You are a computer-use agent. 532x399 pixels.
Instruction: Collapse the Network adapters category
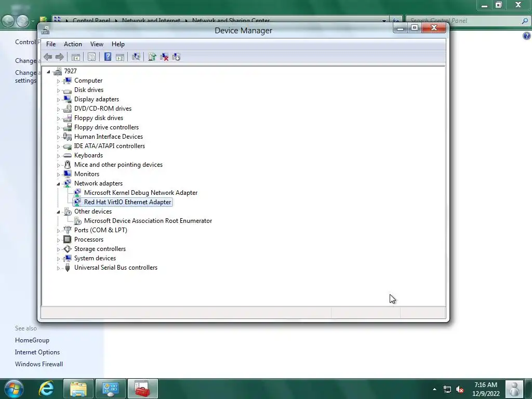point(58,184)
